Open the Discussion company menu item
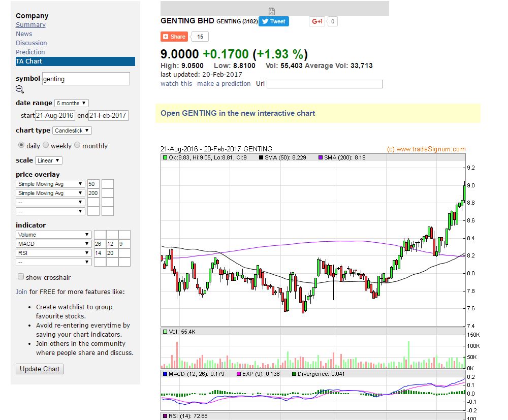This screenshot has height=420, width=508. pos(31,43)
